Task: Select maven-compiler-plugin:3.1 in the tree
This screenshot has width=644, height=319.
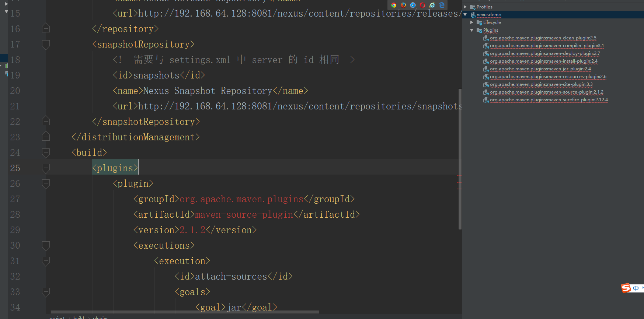Action: (547, 46)
